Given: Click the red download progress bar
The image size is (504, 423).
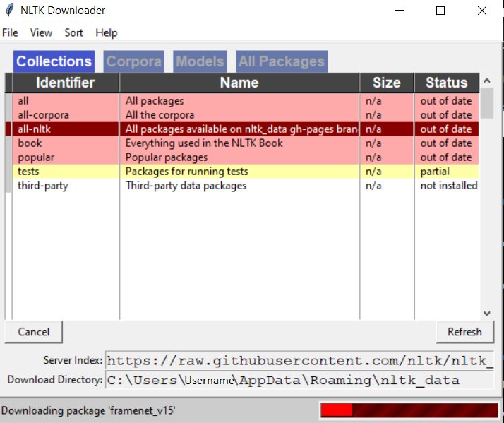Looking at the screenshot, I should 409,410.
